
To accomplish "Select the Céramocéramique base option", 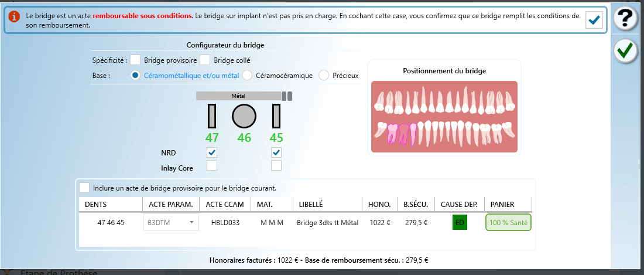I will pyautogui.click(x=247, y=75).
